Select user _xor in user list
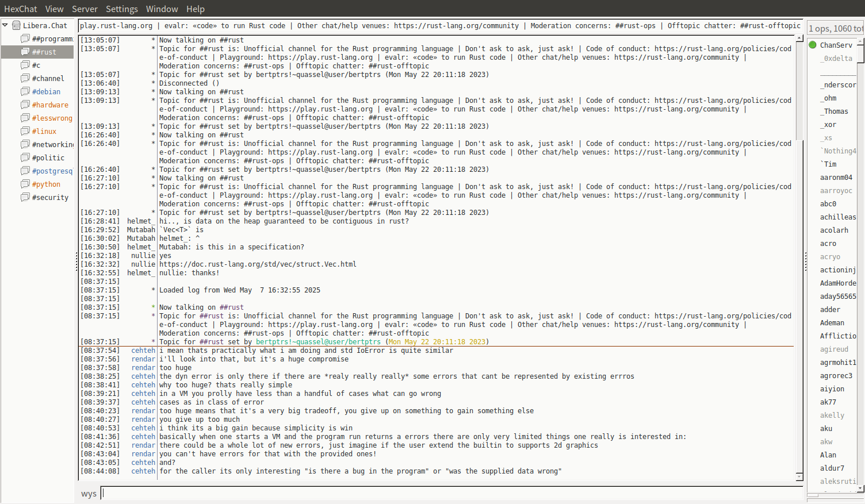Image resolution: width=865 pixels, height=504 pixels. point(828,125)
